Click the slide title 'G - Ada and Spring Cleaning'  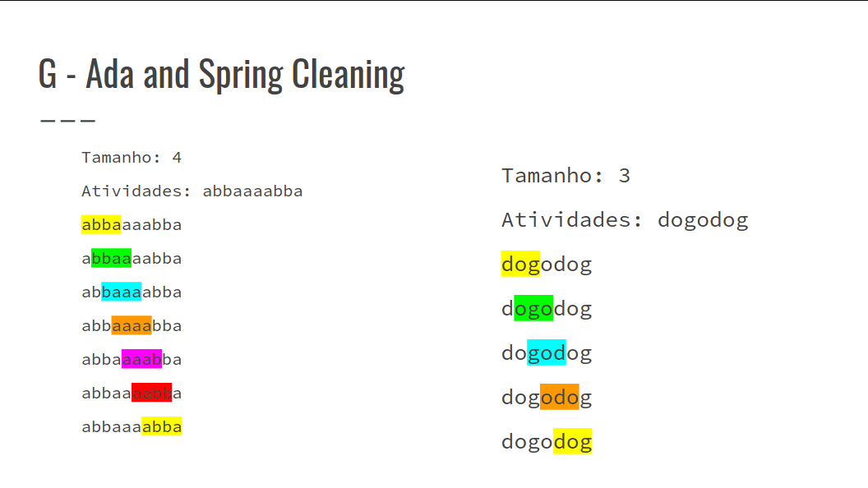(x=221, y=74)
